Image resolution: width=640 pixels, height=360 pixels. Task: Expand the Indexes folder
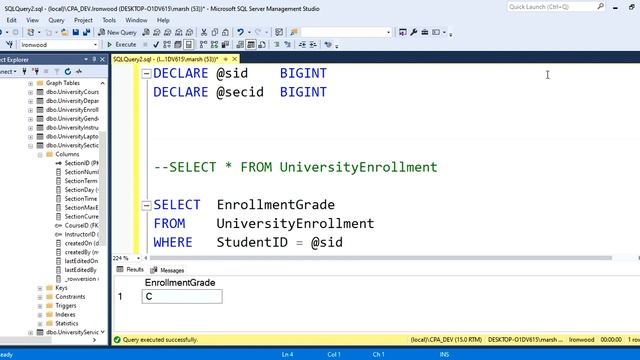[x=40, y=315]
